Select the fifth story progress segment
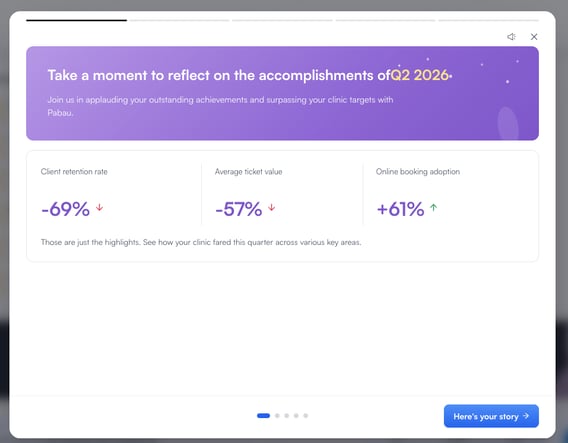The image size is (568, 443). (488, 20)
